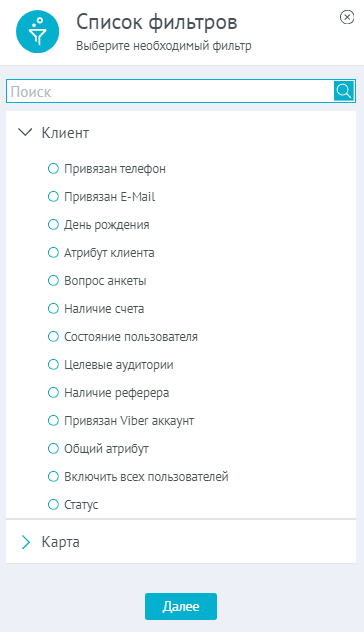Select the Статус filter radio button
Screen dimensions: 364x632
point(53,504)
